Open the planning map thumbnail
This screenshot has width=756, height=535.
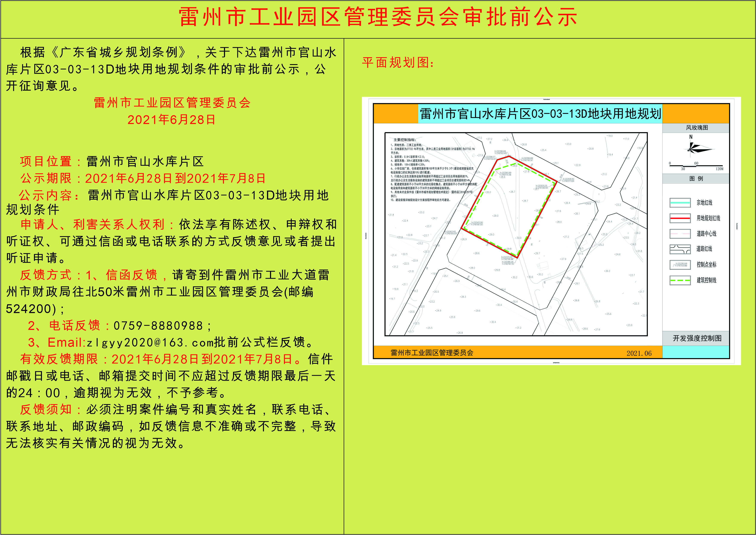pos(551,231)
